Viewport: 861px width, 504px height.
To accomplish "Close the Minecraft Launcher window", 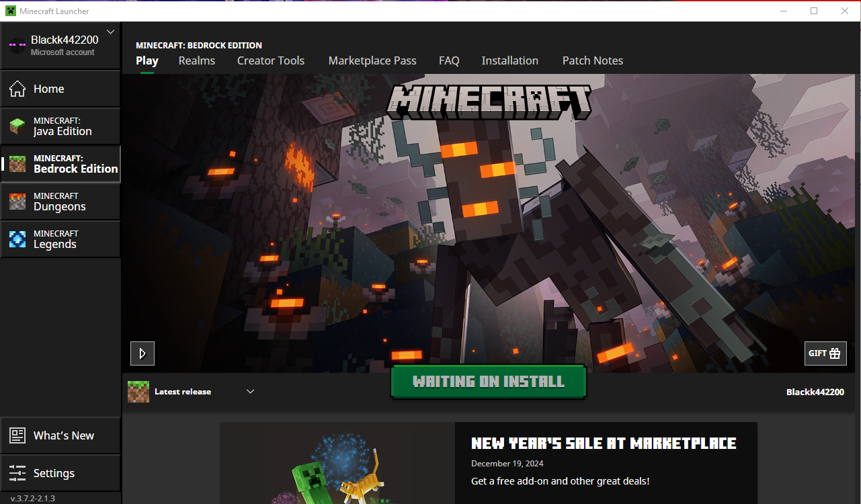I will click(x=845, y=11).
